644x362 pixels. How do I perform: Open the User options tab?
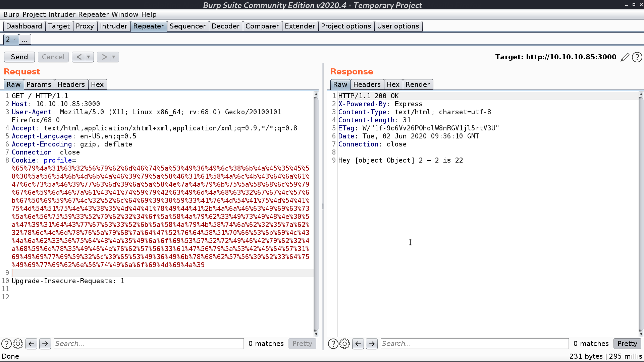point(398,26)
